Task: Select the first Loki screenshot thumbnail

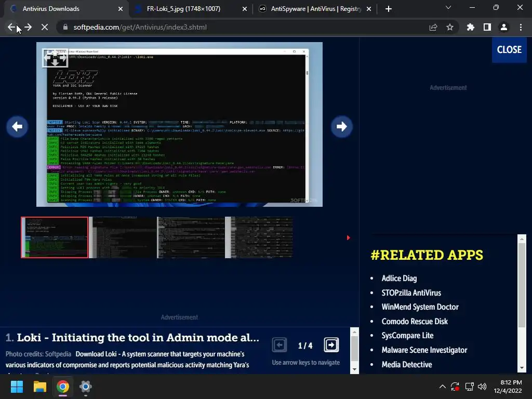Action: [55, 237]
